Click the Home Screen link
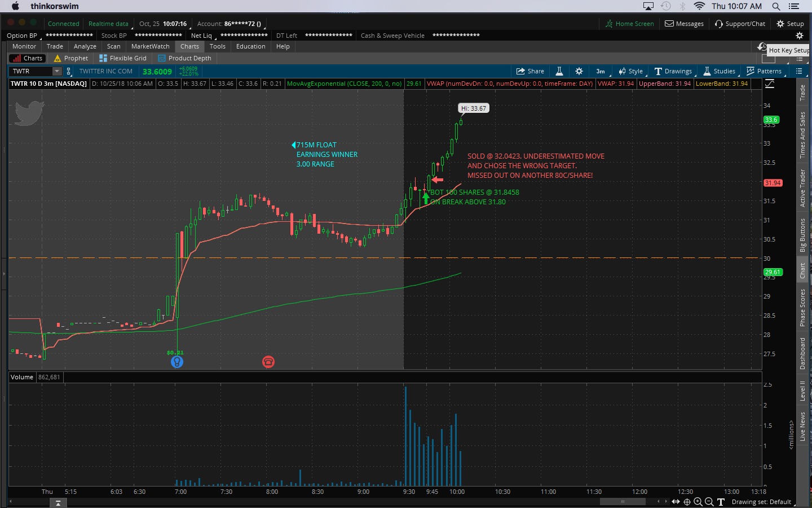The image size is (812, 508). click(x=629, y=24)
